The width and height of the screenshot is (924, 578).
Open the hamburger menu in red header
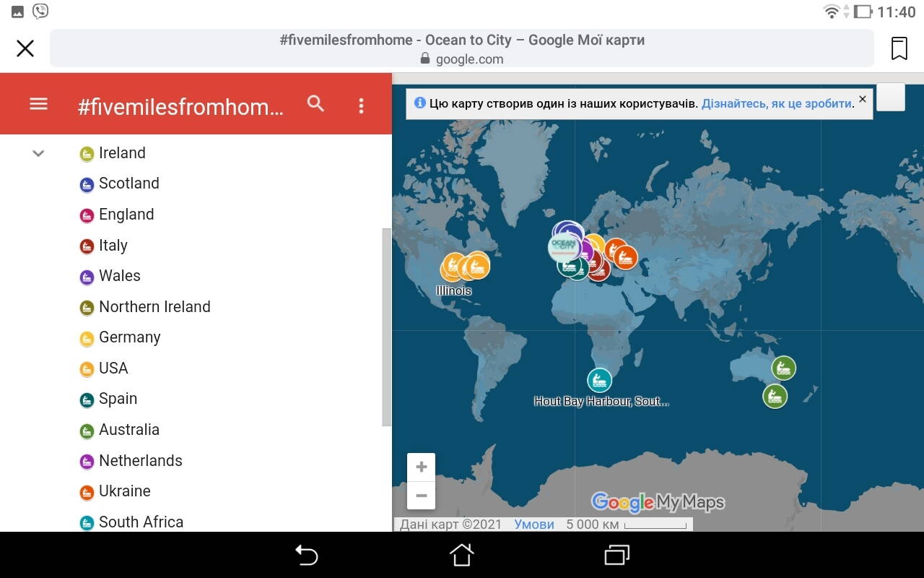[x=38, y=104]
